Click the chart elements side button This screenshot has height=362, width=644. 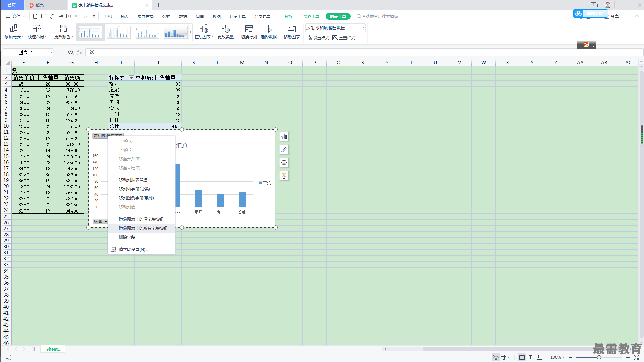pyautogui.click(x=284, y=136)
